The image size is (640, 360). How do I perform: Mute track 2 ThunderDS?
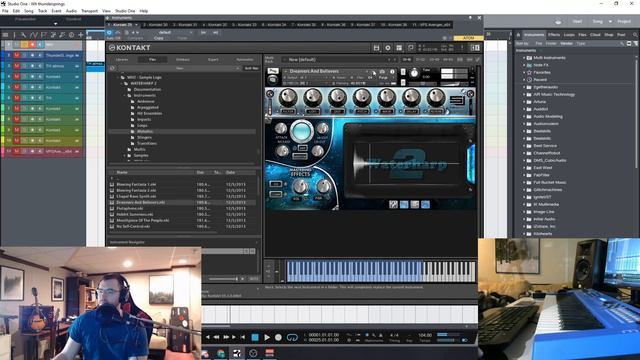[x=17, y=55]
